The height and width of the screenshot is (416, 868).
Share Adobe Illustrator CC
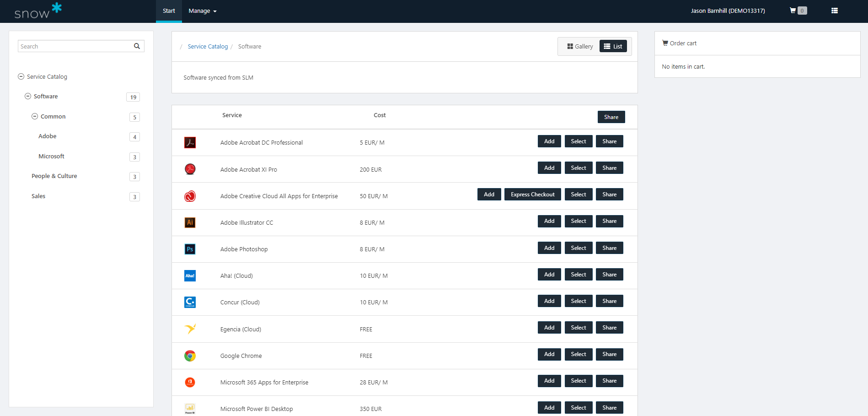(610, 221)
